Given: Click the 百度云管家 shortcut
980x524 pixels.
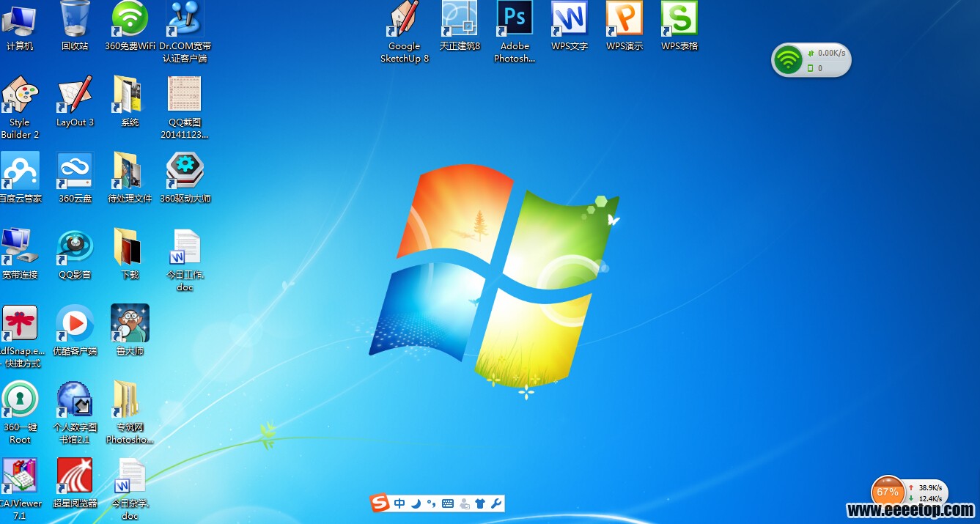Looking at the screenshot, I should tap(20, 178).
